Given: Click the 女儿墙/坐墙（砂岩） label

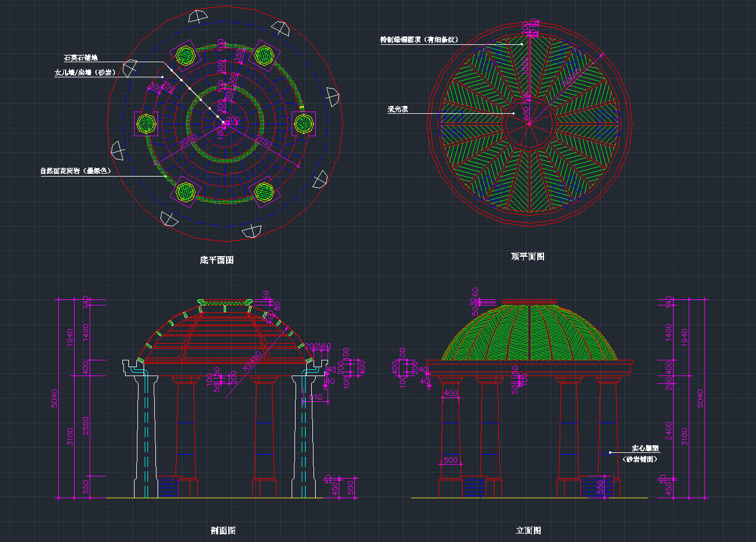Looking at the screenshot, I should tap(85, 72).
